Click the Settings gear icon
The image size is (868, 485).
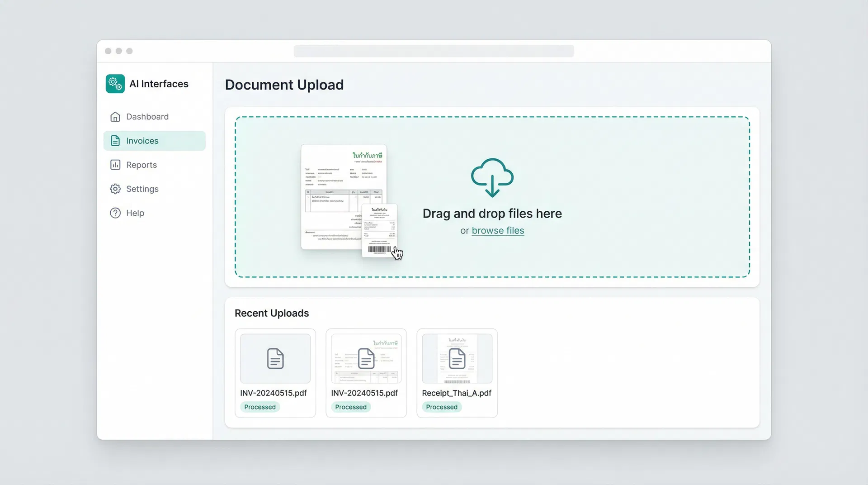[x=115, y=189]
